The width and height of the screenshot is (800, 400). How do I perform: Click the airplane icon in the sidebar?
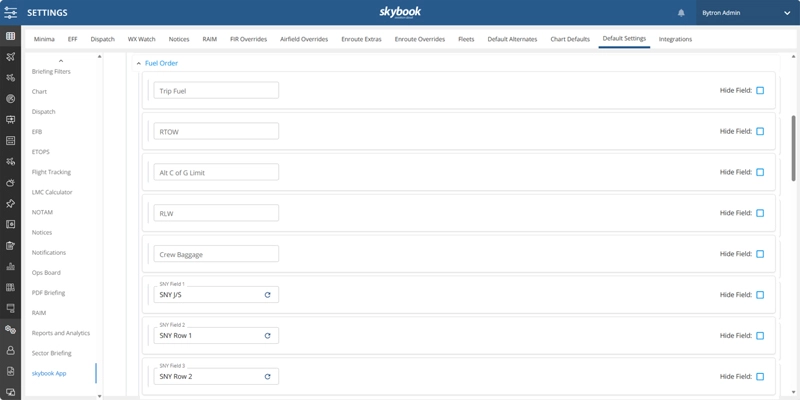click(x=10, y=57)
